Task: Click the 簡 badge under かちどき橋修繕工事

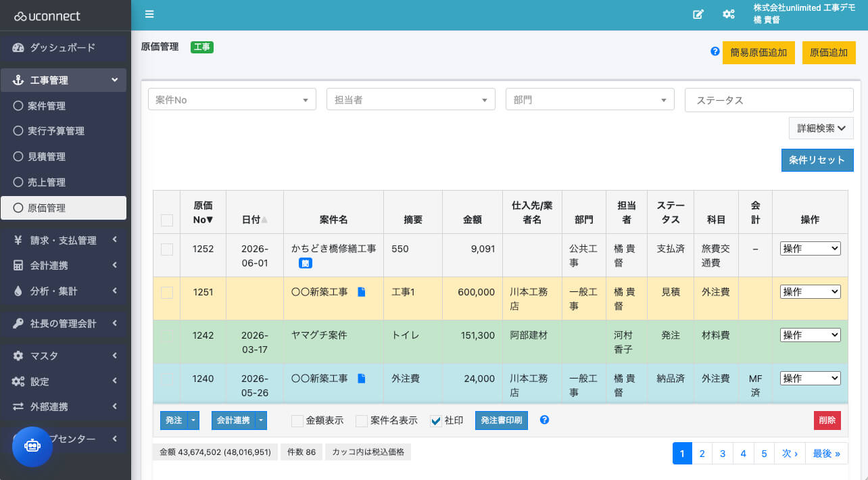Action: [306, 263]
